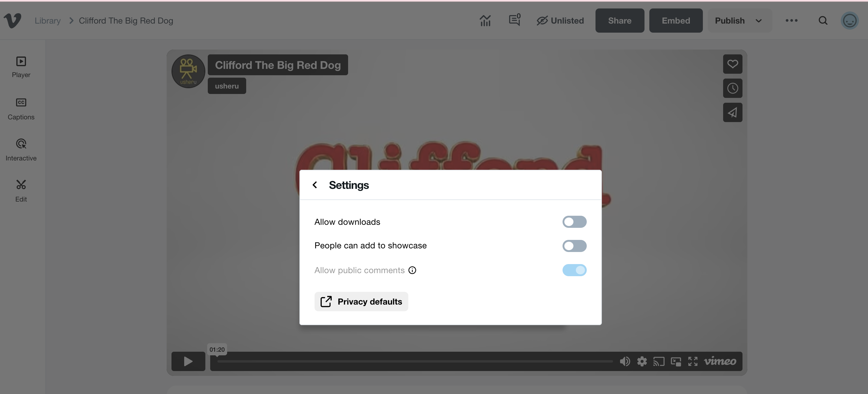
Task: Open player settings gear icon
Action: (642, 361)
